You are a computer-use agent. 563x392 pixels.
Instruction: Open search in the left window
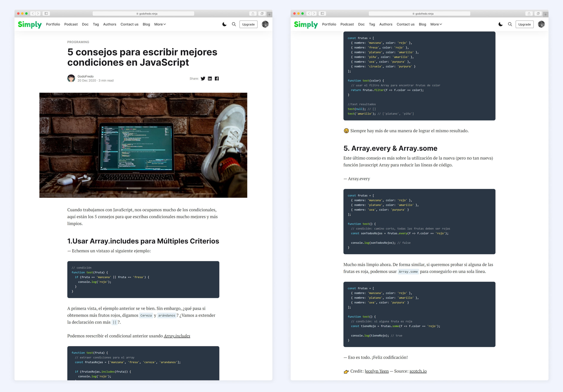[234, 24]
